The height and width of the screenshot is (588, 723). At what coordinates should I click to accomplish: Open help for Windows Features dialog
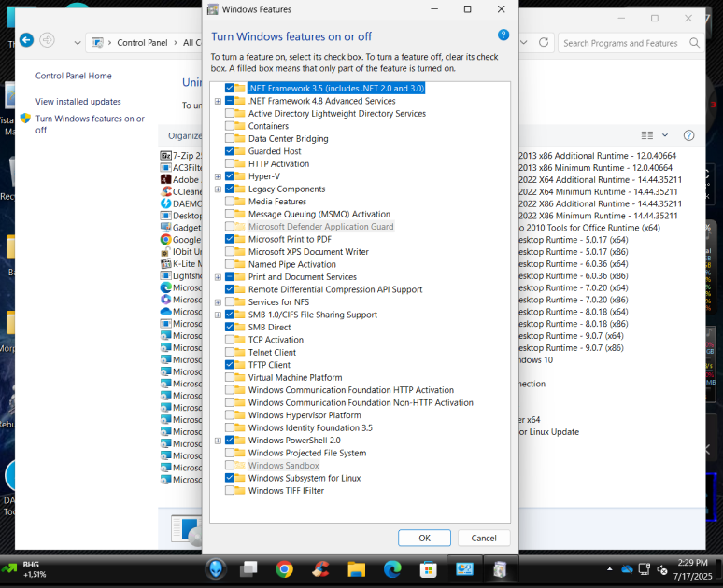pos(503,35)
